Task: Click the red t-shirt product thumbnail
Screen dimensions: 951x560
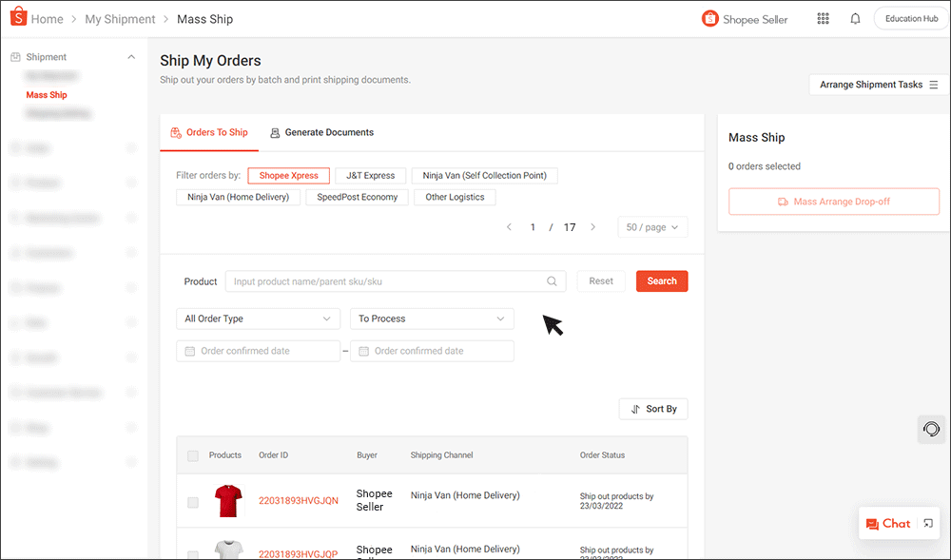Action: tap(228, 500)
